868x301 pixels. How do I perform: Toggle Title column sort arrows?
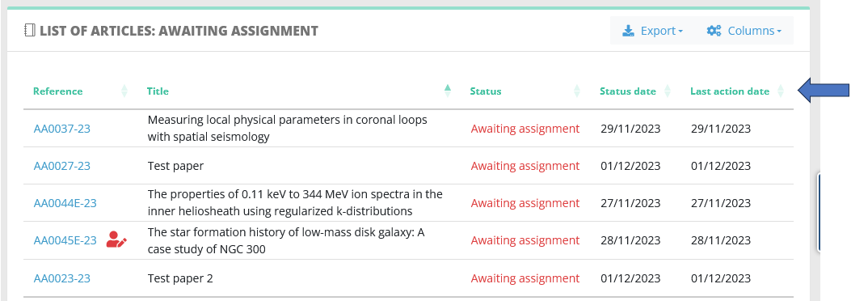pos(448,91)
